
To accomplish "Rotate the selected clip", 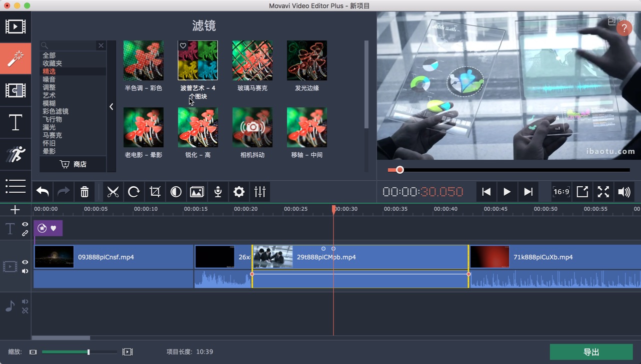I will point(133,192).
